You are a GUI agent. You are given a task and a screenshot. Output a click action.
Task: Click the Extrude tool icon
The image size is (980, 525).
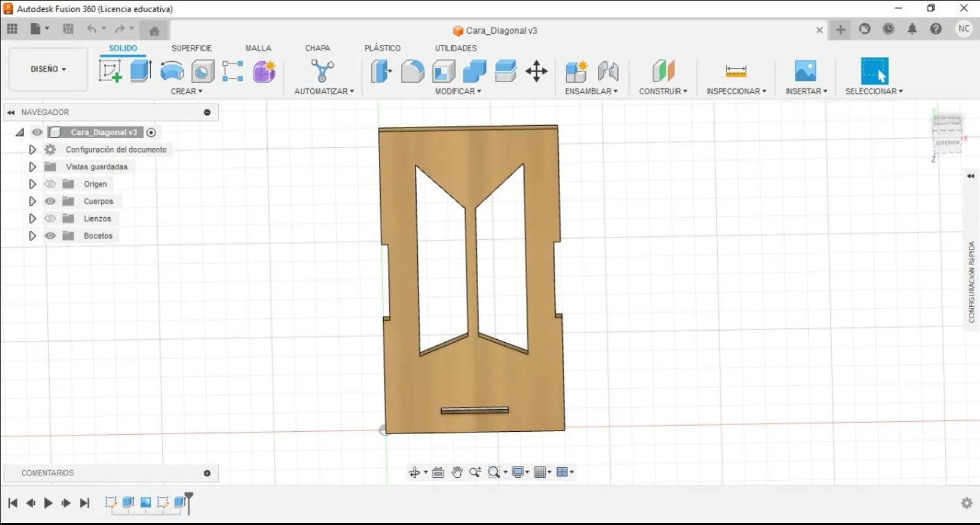click(x=141, y=71)
